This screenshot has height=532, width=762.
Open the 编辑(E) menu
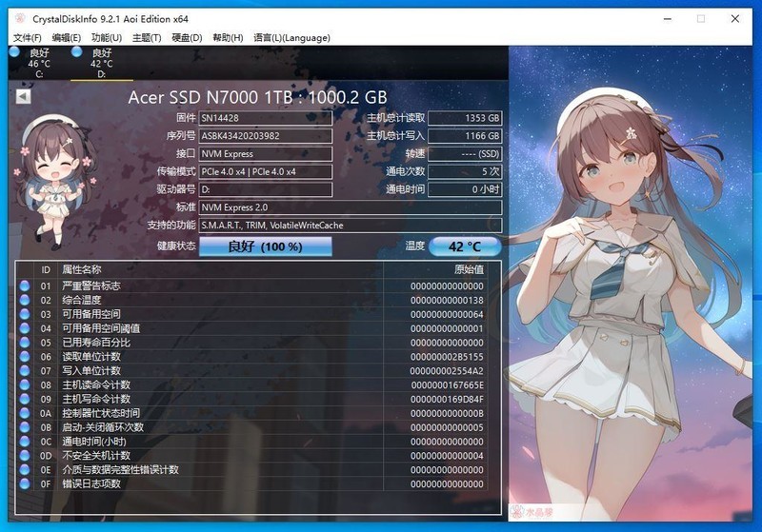pos(66,37)
